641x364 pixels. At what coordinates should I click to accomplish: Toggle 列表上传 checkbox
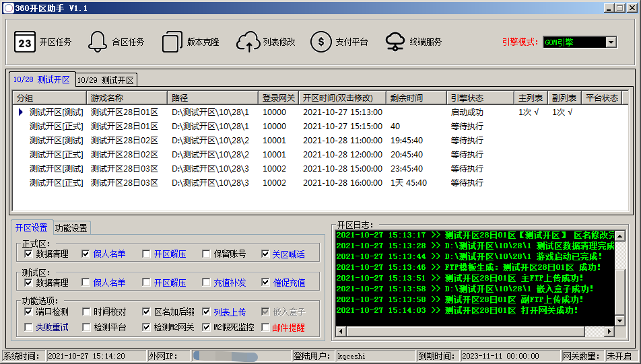[206, 312]
